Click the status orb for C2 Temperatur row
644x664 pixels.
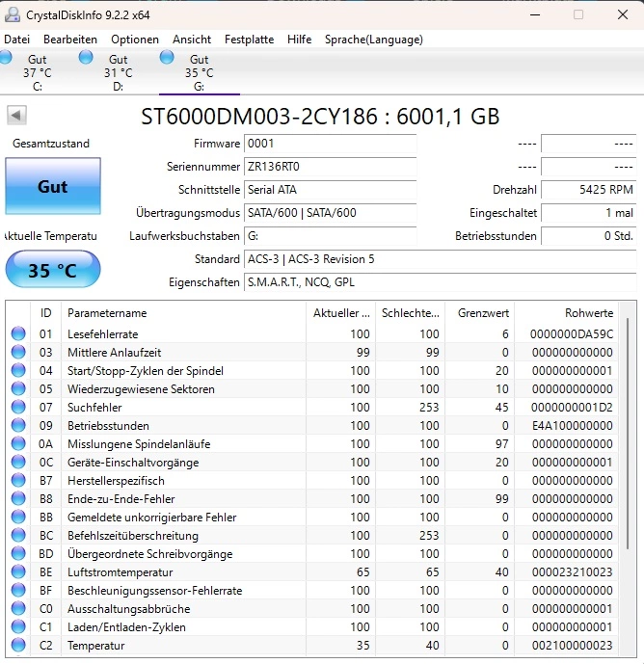pos(18,645)
